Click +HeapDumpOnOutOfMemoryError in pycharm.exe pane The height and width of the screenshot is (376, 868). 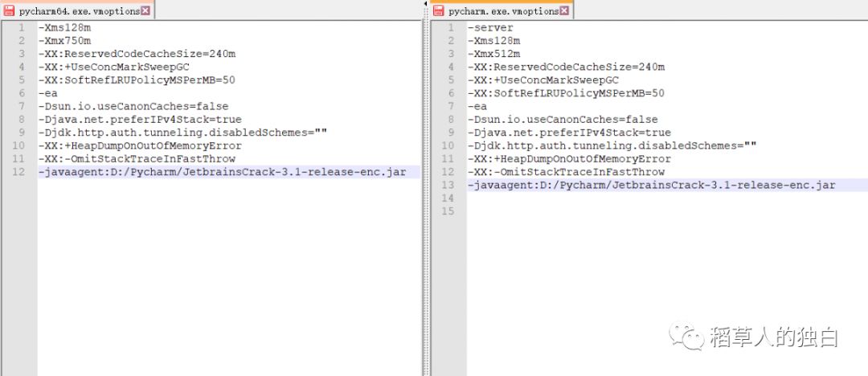click(569, 160)
